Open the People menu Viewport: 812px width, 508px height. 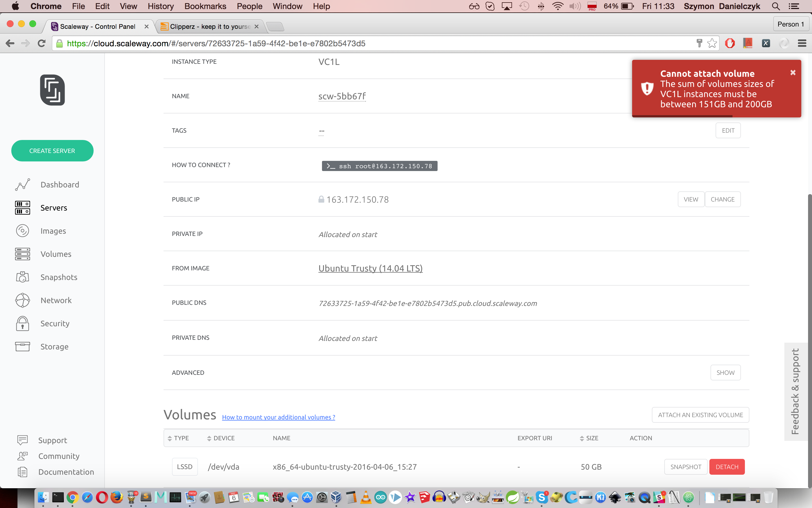click(249, 6)
